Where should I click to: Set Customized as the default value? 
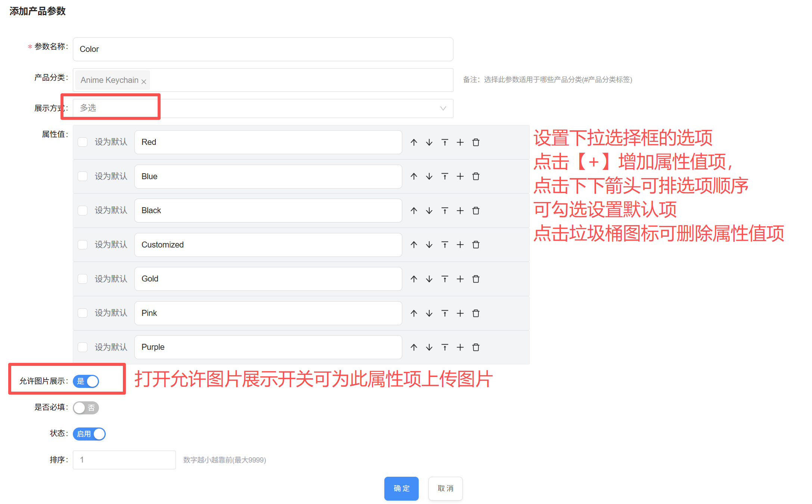83,245
